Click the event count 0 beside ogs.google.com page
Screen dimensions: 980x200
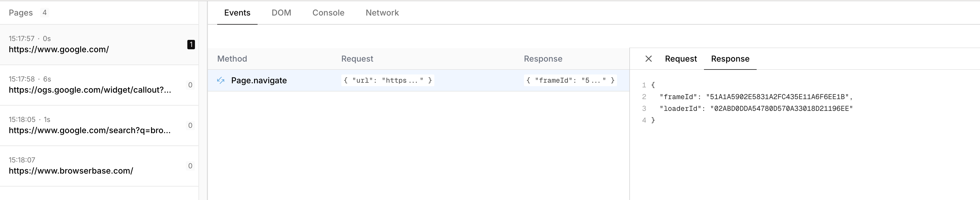point(190,85)
